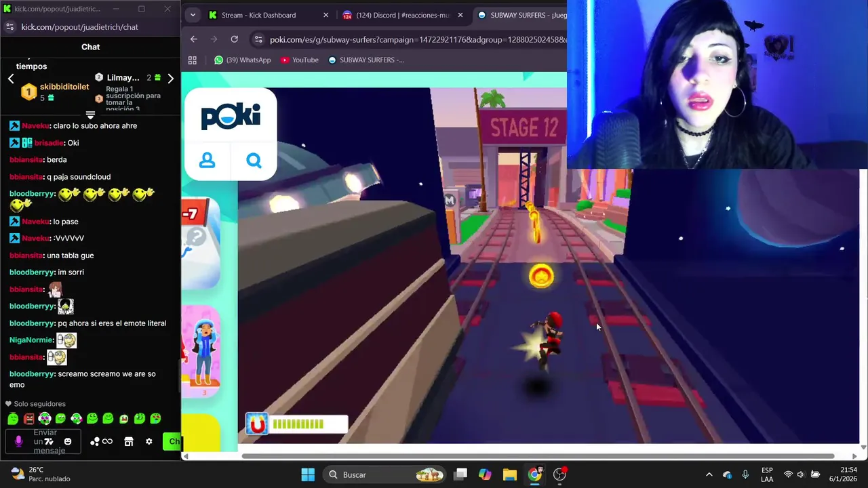This screenshot has width=868, height=488.
Task: Select the SUBWAY SURFERS browser tab
Action: coord(521,15)
